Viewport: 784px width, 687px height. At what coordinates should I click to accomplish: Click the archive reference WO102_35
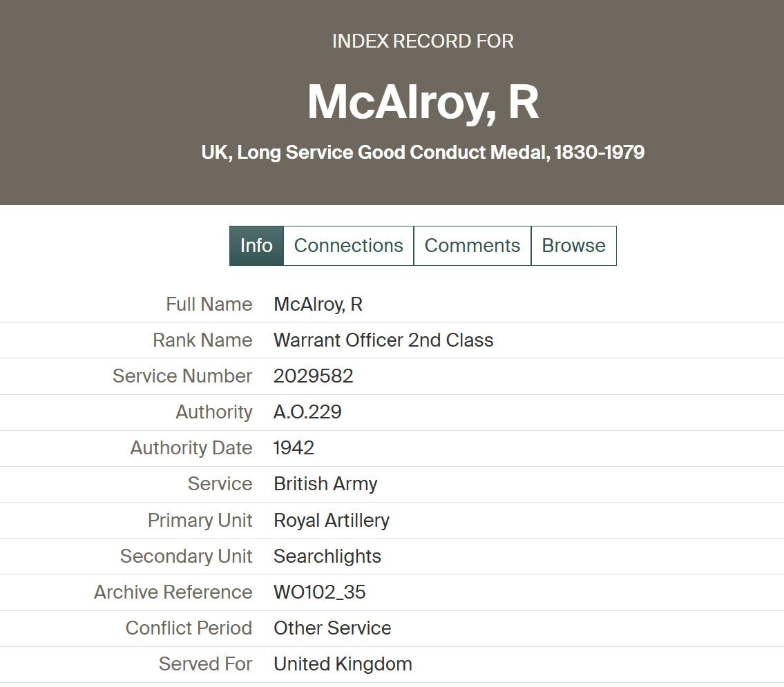coord(320,592)
